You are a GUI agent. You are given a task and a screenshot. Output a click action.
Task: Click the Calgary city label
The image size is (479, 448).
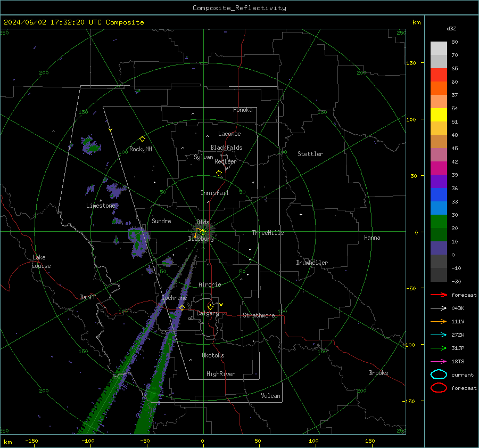pos(208,313)
